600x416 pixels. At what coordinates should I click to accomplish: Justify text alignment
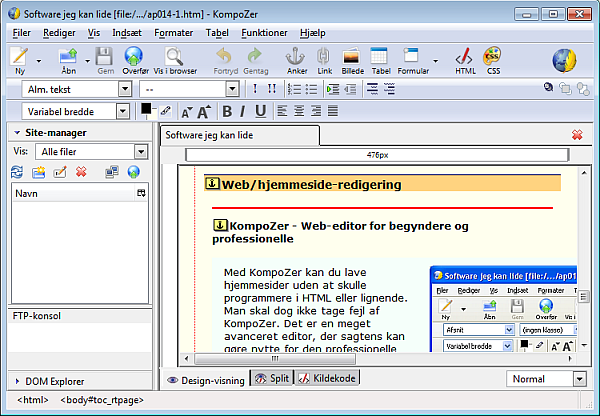pyautogui.click(x=333, y=111)
